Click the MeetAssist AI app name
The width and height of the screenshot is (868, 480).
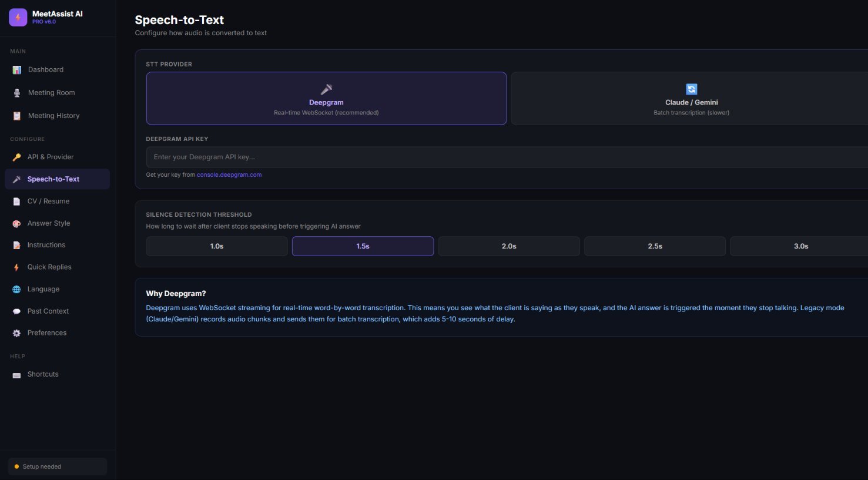[x=58, y=14]
